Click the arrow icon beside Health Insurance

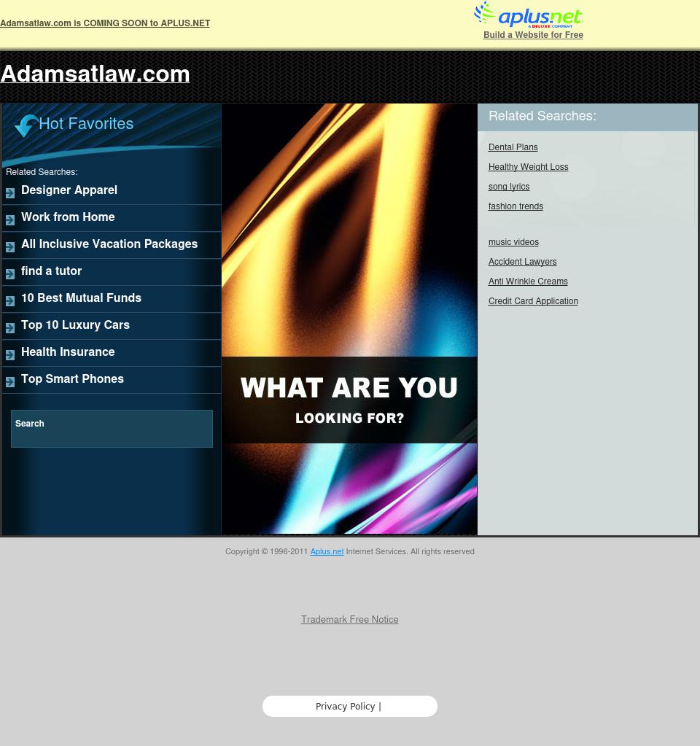click(x=10, y=355)
